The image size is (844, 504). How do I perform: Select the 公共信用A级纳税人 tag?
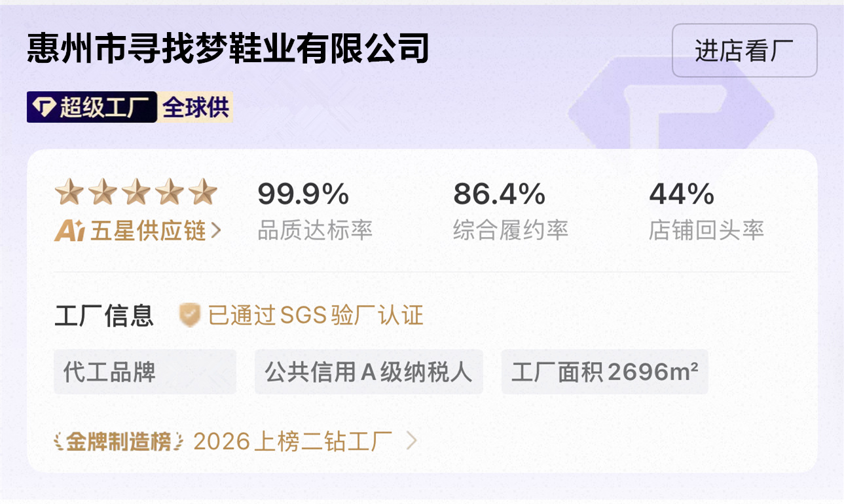[x=369, y=372]
